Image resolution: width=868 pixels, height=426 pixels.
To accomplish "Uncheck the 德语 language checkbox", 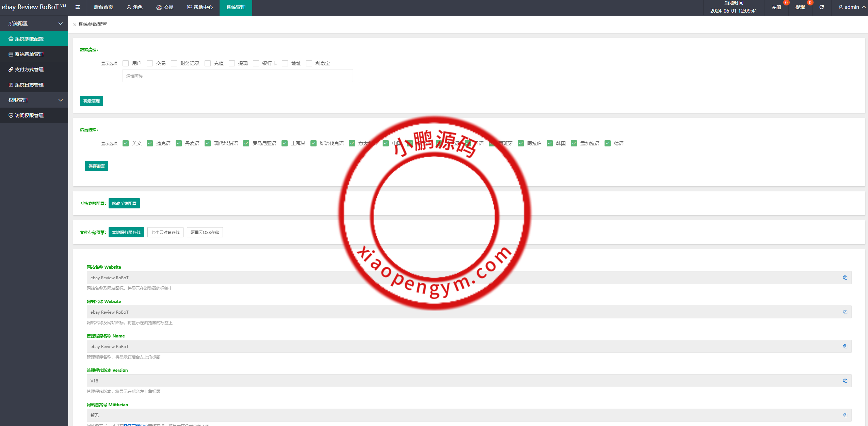I will [608, 143].
